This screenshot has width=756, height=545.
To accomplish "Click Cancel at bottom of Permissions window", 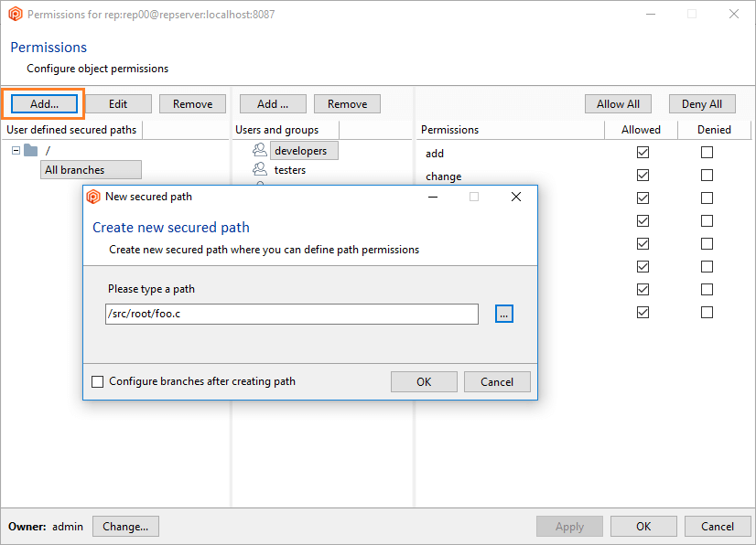I will pos(718,526).
